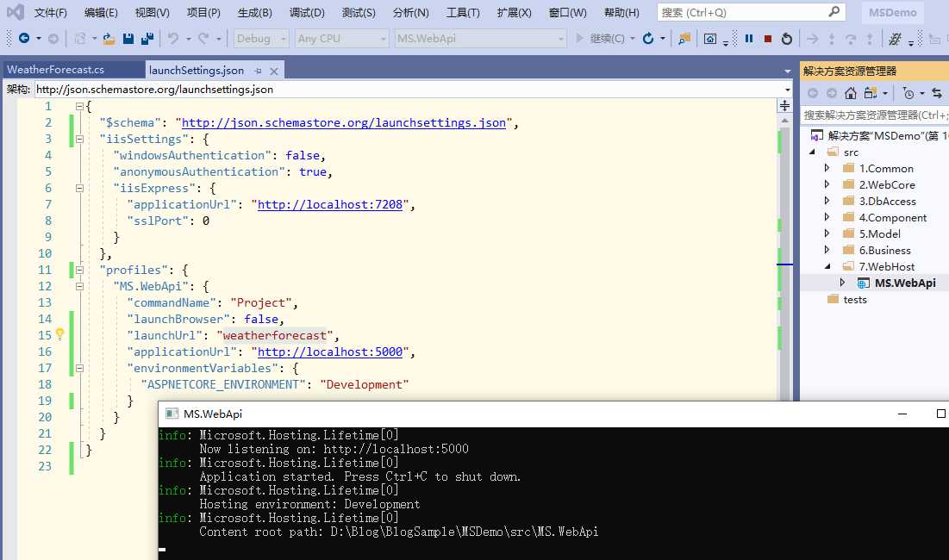Open the editor tab list overflow dropdown
949x560 pixels.
tap(788, 71)
